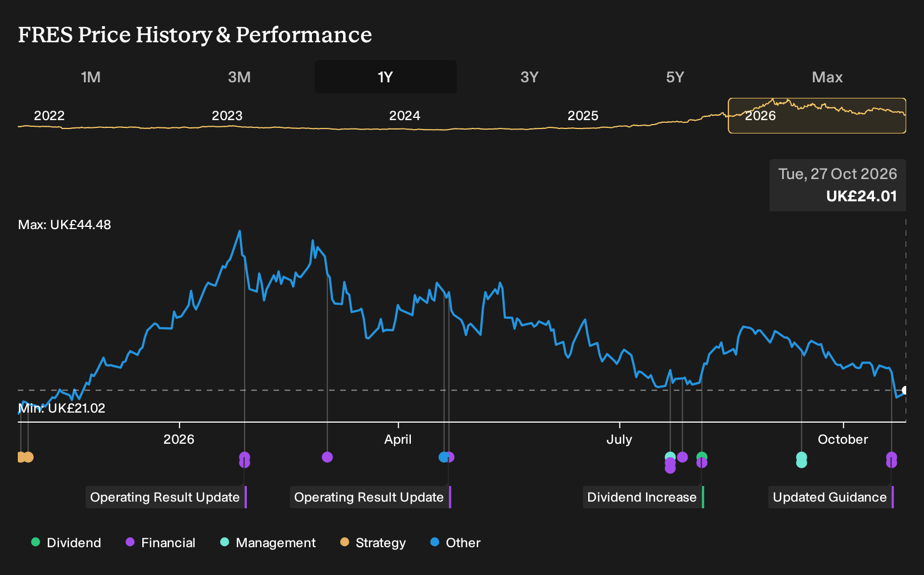Viewport: 924px width, 575px height.
Task: Click the "Max: UK£44.48" label
Action: [64, 225]
